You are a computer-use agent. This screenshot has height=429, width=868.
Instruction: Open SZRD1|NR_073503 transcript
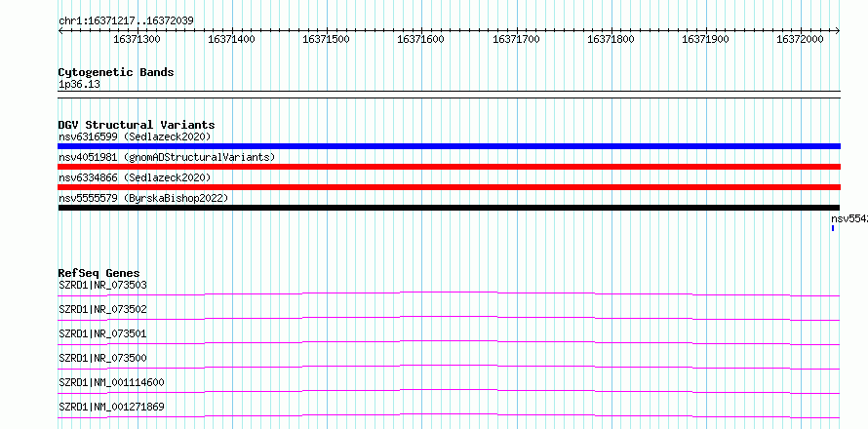pos(102,285)
